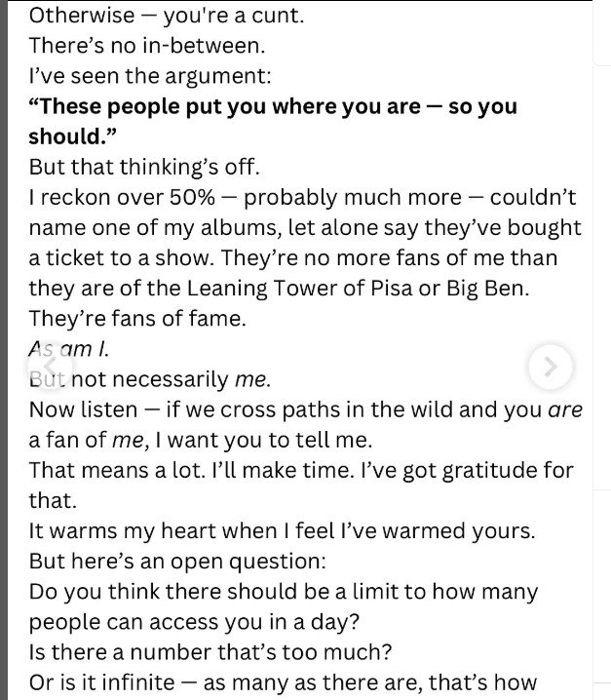Viewport: 611px width, 700px height.
Task: Go back to the previous carousel slide
Action: click(x=50, y=367)
